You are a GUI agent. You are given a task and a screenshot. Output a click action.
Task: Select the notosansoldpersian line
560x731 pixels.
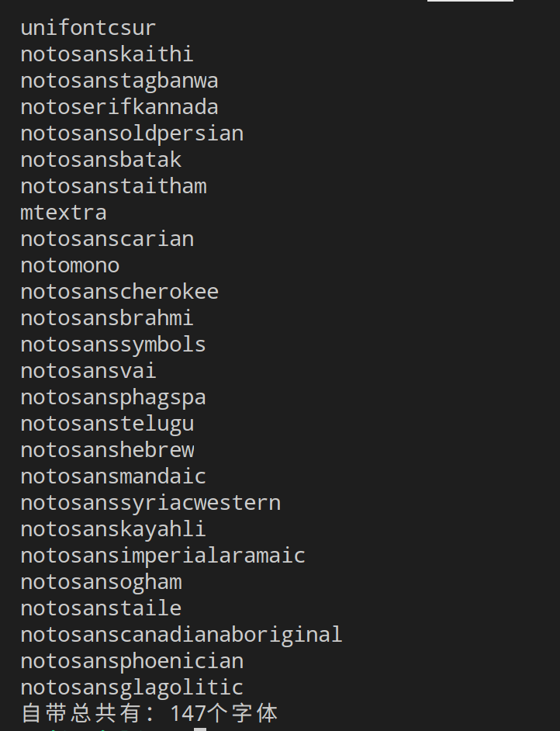(133, 133)
